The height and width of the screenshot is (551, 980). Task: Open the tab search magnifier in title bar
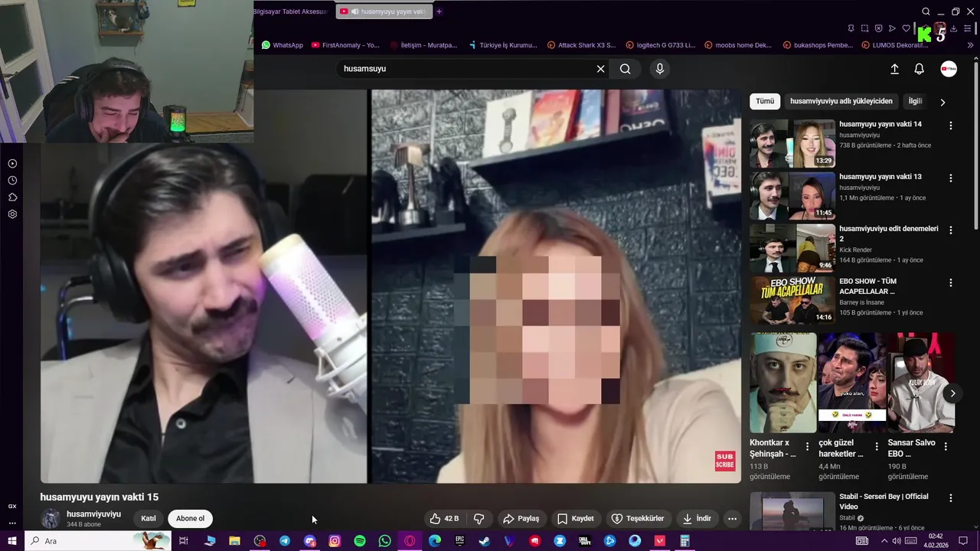(x=926, y=11)
